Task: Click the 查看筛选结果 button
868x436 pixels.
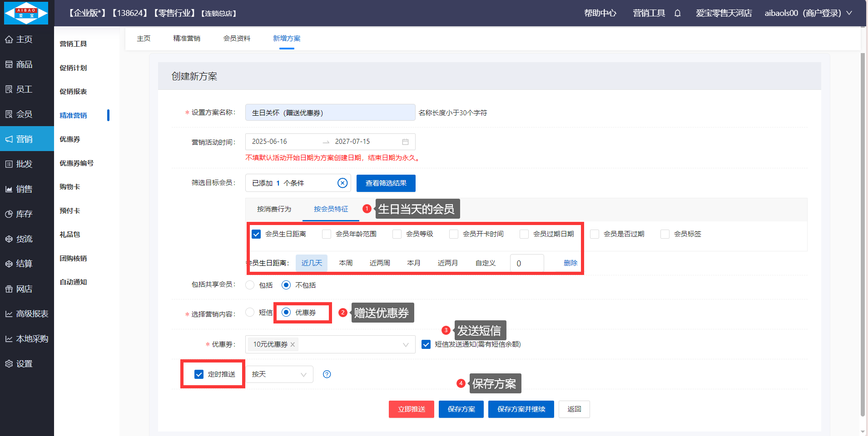Action: [x=386, y=183]
